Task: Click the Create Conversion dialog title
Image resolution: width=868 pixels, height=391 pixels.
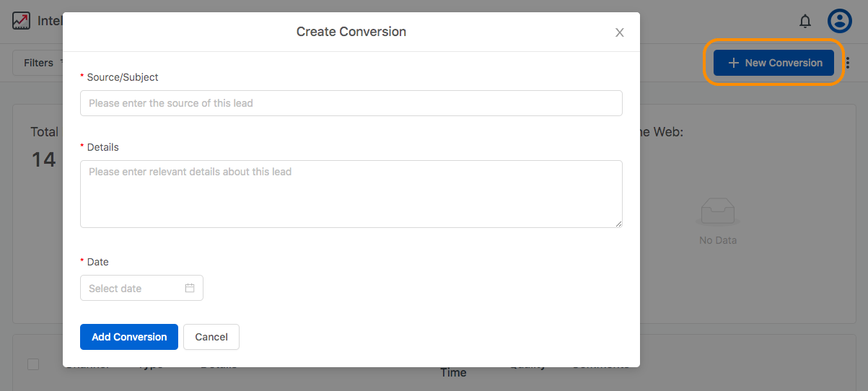Action: 351,32
